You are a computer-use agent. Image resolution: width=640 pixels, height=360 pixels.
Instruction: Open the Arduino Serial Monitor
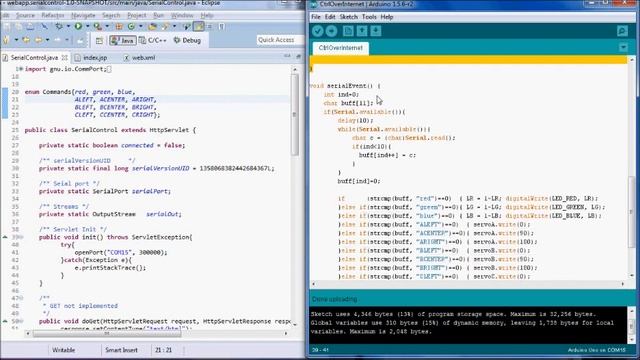(622, 31)
